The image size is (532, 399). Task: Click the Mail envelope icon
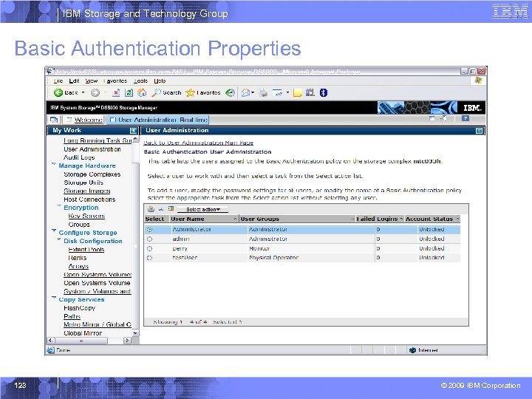click(245, 92)
